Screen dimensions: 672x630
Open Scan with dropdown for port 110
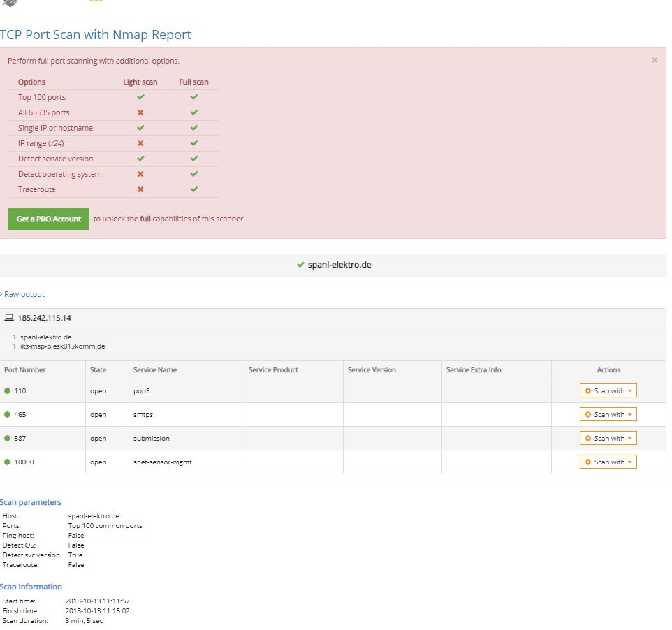click(x=608, y=391)
